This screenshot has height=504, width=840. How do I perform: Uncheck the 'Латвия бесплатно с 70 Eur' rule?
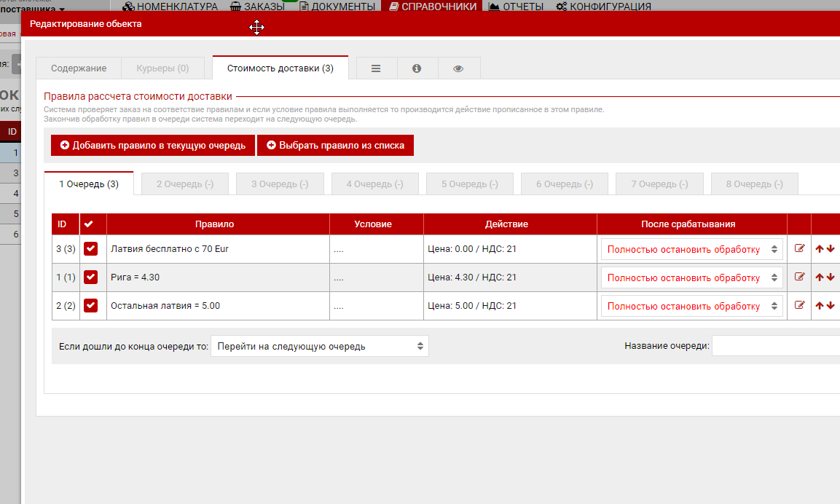pyautogui.click(x=90, y=249)
